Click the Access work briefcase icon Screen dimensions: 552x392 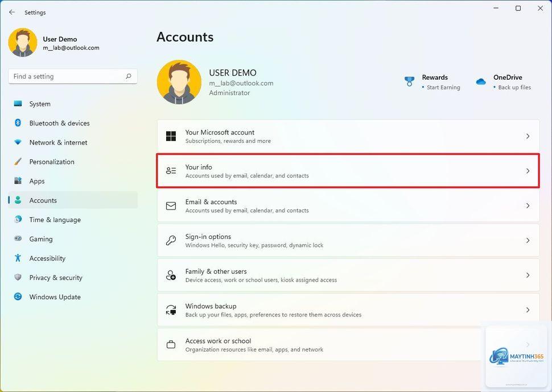pyautogui.click(x=171, y=345)
